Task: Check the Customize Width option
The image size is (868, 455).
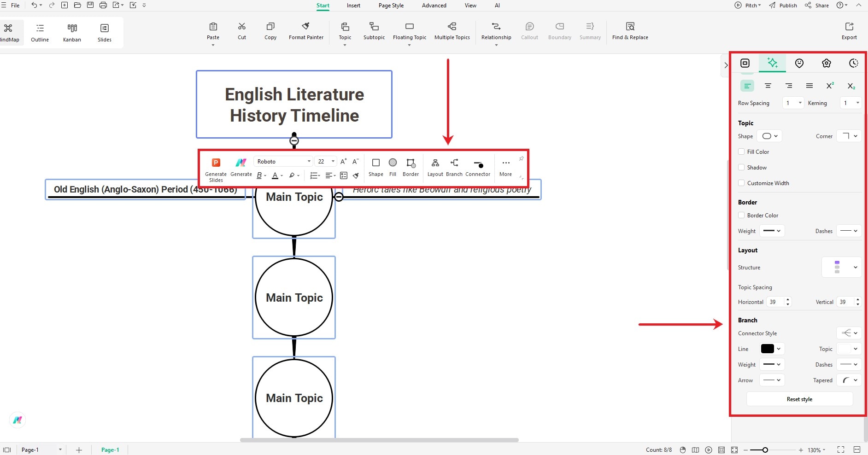Action: pos(741,183)
